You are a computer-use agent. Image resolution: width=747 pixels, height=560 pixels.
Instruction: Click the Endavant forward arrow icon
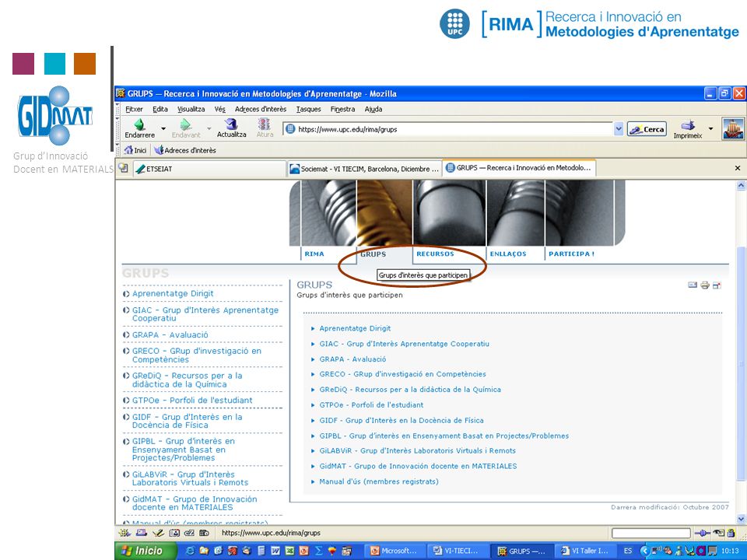(185, 124)
